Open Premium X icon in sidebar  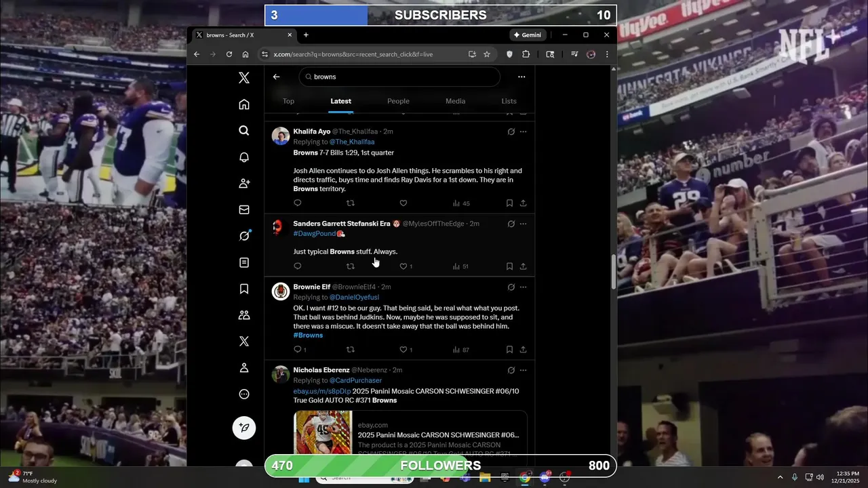coord(244,342)
